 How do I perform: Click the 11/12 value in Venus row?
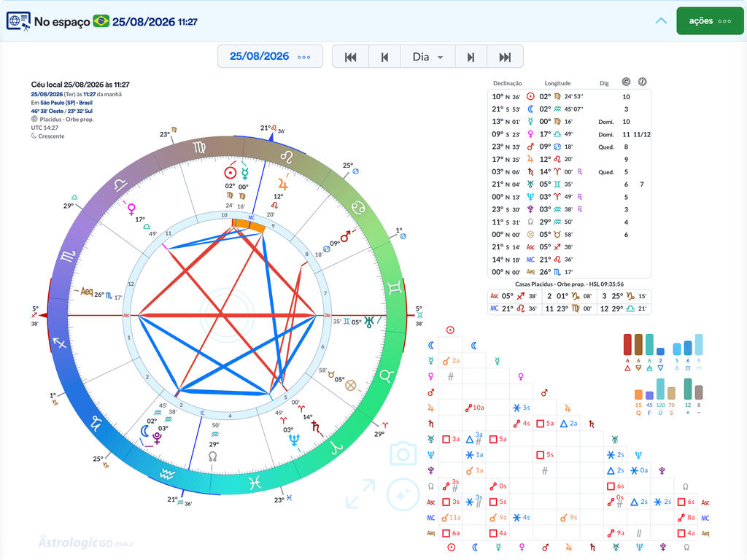[x=642, y=134]
